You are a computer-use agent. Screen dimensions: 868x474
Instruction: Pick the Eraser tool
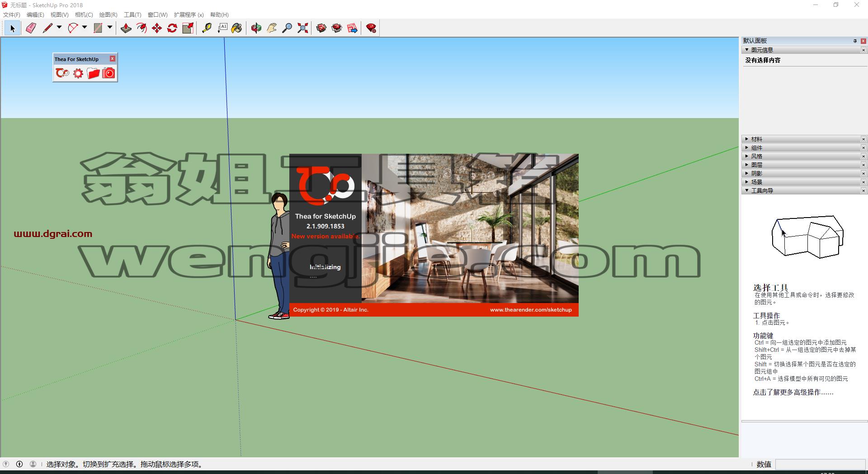(31, 28)
